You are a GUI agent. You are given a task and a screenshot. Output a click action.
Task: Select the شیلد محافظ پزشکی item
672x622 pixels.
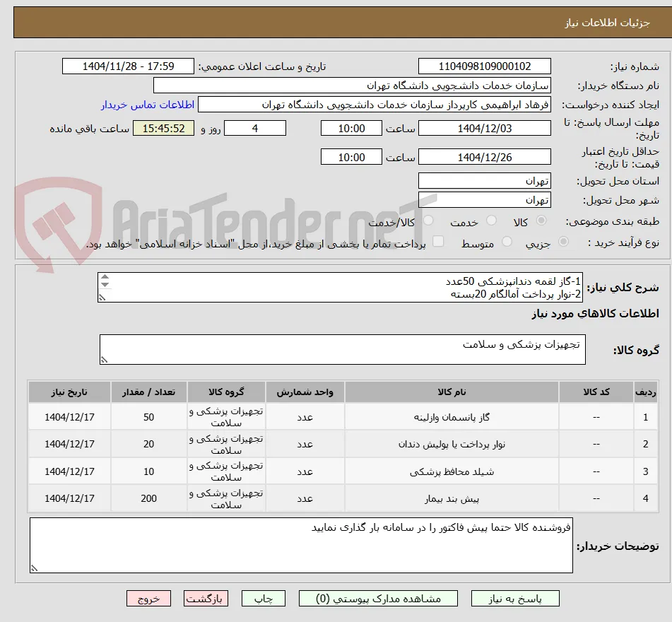tap(452, 471)
